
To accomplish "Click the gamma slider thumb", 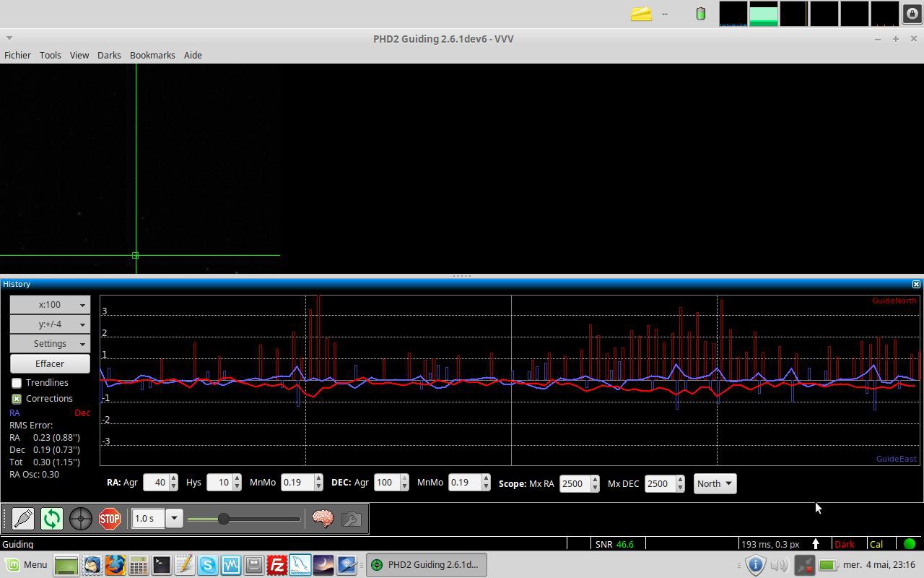I will point(224,518).
